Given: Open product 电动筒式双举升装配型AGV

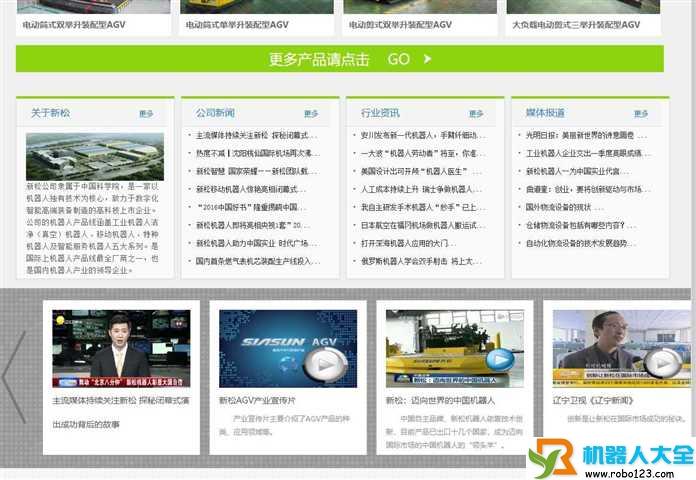Looking at the screenshot, I should [x=74, y=25].
